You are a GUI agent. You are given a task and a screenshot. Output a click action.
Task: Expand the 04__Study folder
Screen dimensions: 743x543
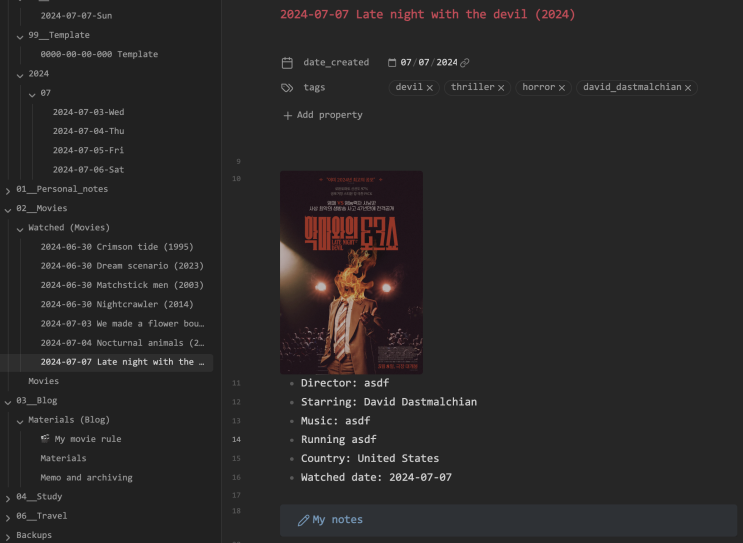click(x=8, y=498)
